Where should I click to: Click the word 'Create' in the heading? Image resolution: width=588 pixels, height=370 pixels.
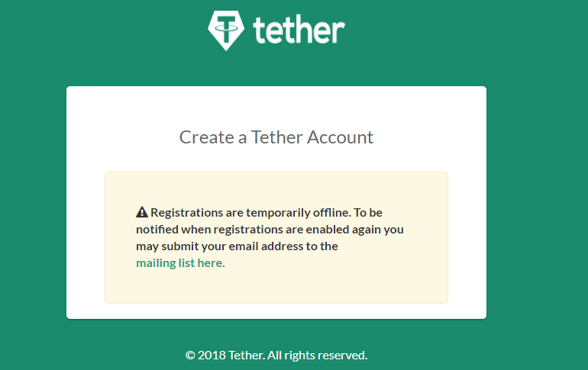(204, 137)
